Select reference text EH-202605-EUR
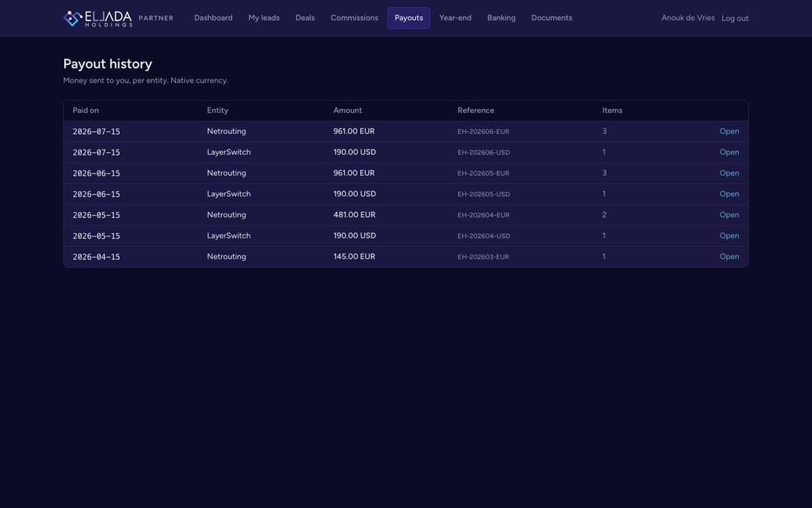The image size is (812, 508). [483, 174]
